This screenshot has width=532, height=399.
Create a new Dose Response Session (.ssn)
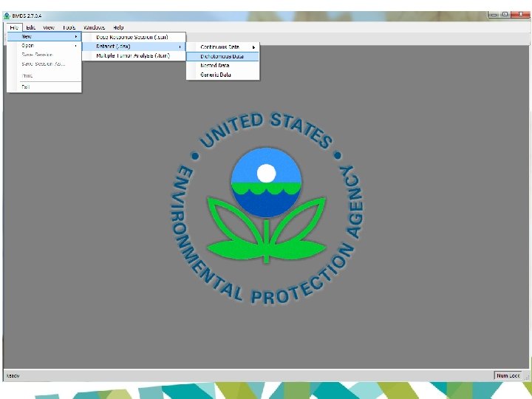click(x=134, y=37)
